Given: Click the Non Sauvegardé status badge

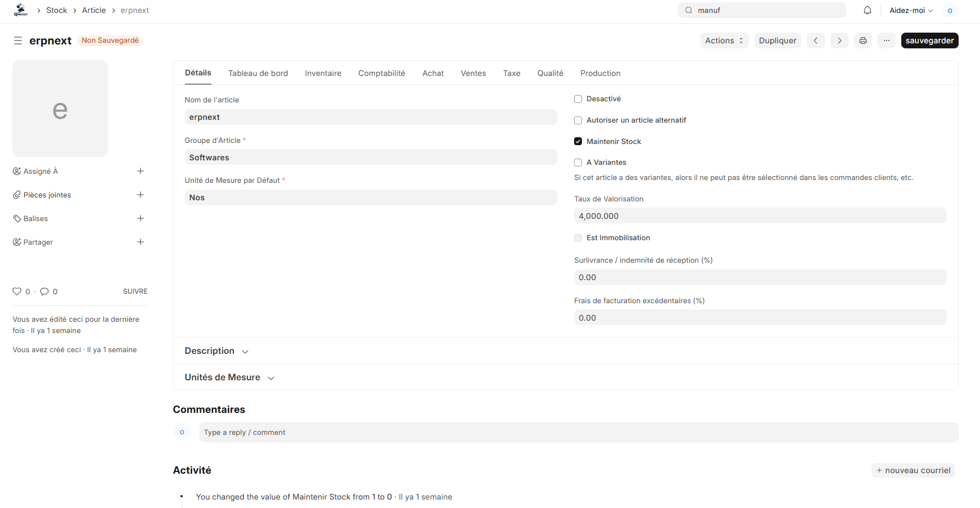Looking at the screenshot, I should pyautogui.click(x=110, y=41).
